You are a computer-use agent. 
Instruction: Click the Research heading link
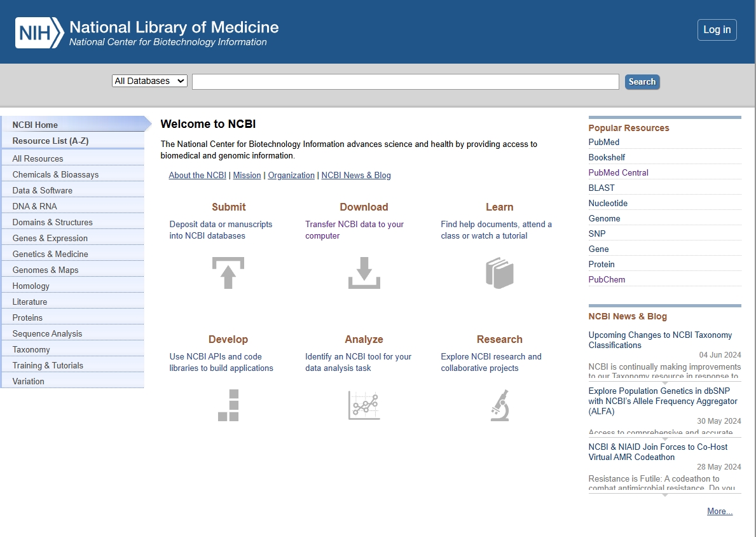point(500,339)
